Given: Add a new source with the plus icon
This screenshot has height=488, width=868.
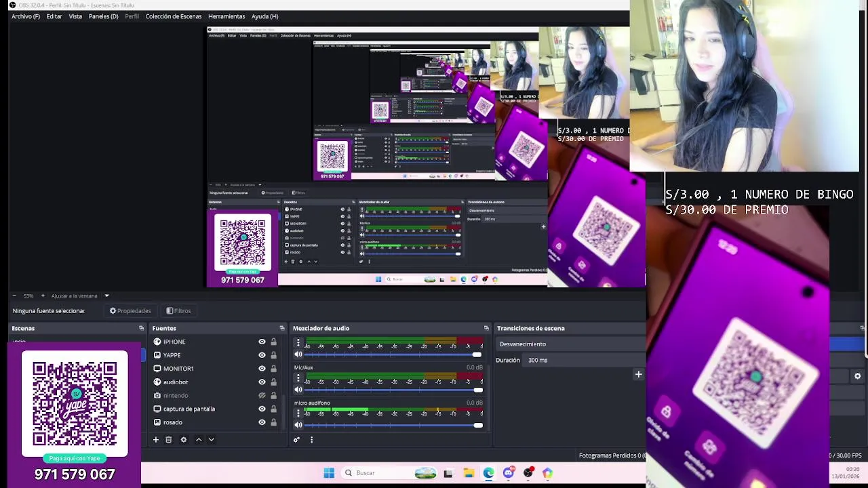Looking at the screenshot, I should tap(155, 440).
